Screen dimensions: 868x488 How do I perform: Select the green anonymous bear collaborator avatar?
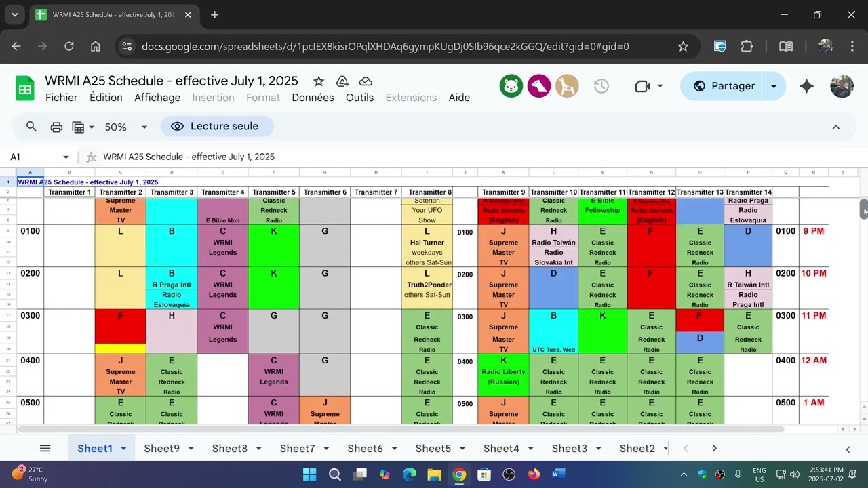click(x=511, y=86)
